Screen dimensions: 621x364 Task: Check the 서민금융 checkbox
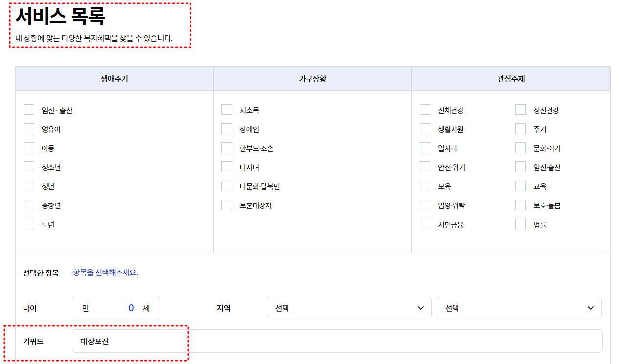(x=425, y=224)
